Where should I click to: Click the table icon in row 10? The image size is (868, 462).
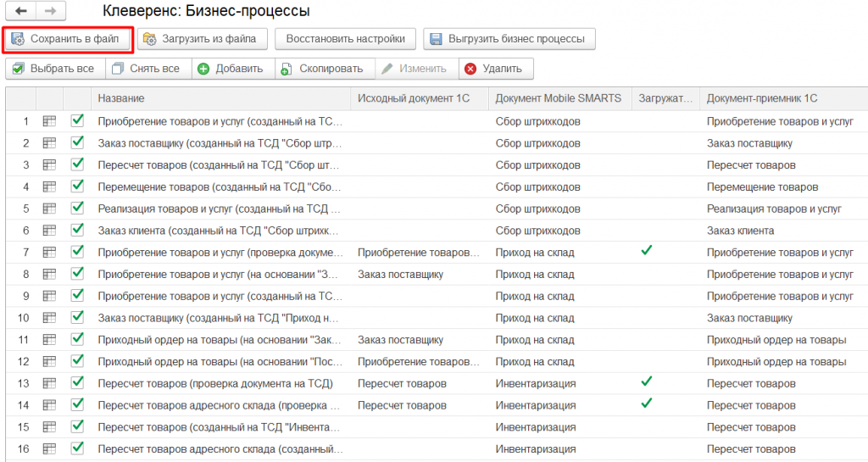pos(49,318)
